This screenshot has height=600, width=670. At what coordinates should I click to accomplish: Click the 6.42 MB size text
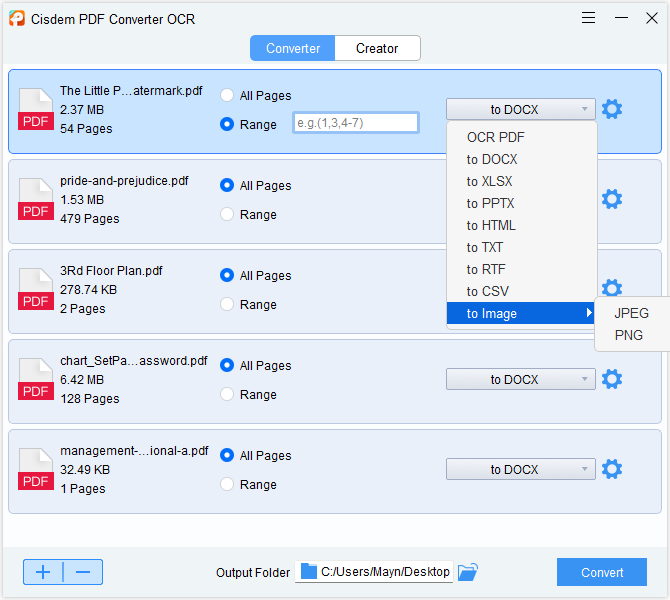click(x=82, y=379)
